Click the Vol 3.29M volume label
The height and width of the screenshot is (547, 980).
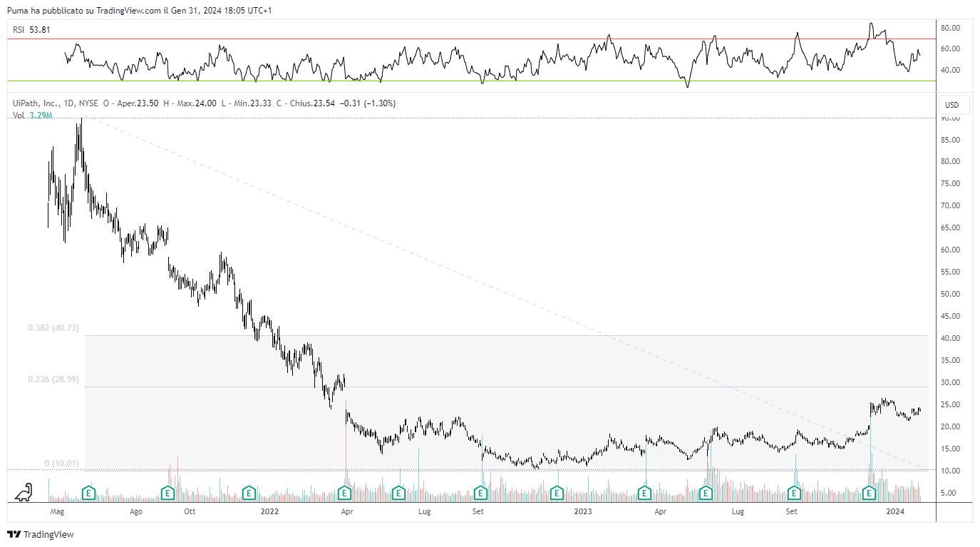click(33, 115)
